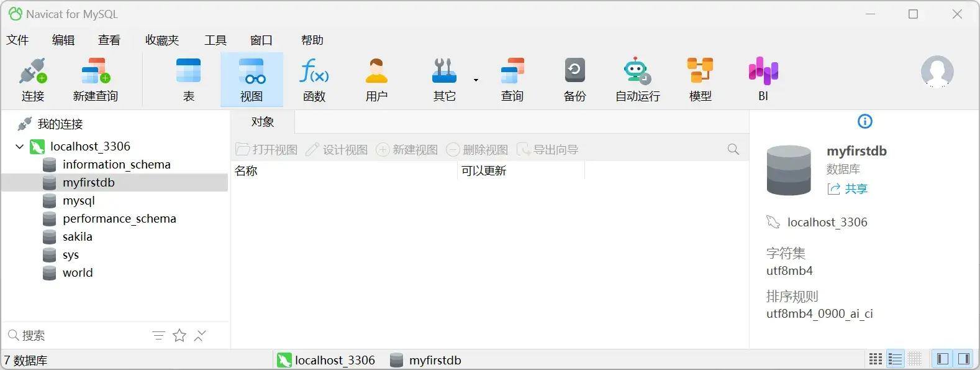Open the 工具 menu

pyautogui.click(x=216, y=40)
